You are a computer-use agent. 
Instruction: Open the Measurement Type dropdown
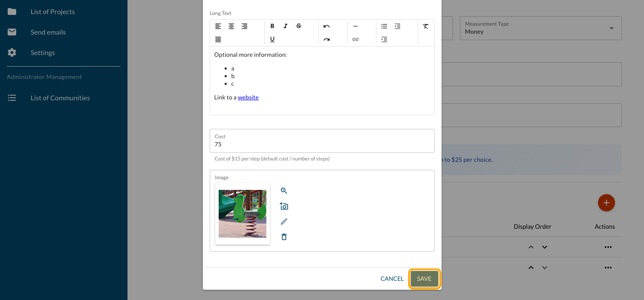point(540,28)
